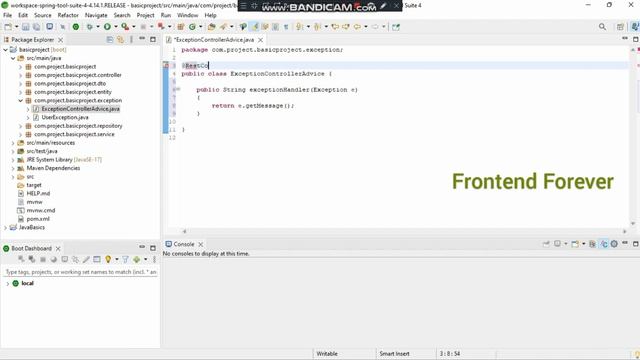
Task: Open the Navigate menu
Action: (x=96, y=15)
